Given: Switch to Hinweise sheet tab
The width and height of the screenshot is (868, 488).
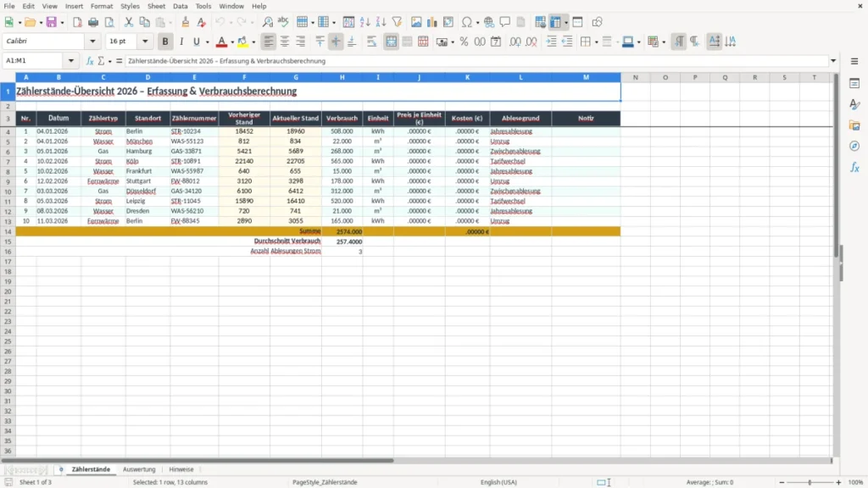Looking at the screenshot, I should [x=181, y=469].
